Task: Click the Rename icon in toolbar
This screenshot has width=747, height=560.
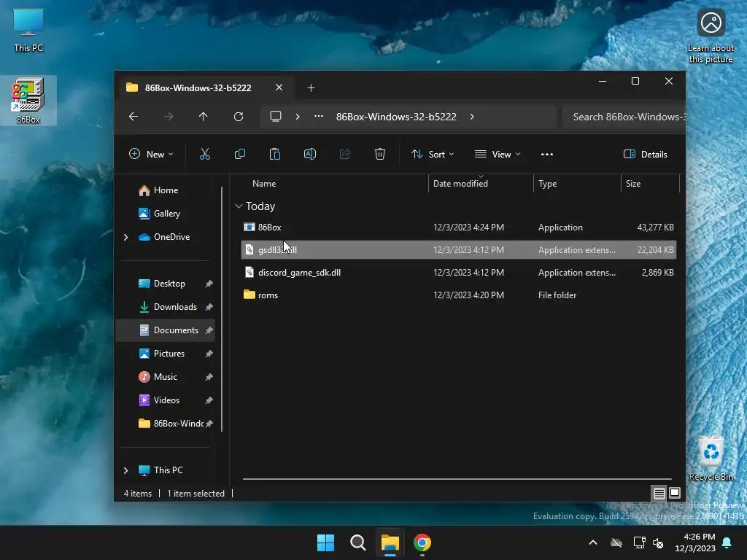Action: [309, 154]
